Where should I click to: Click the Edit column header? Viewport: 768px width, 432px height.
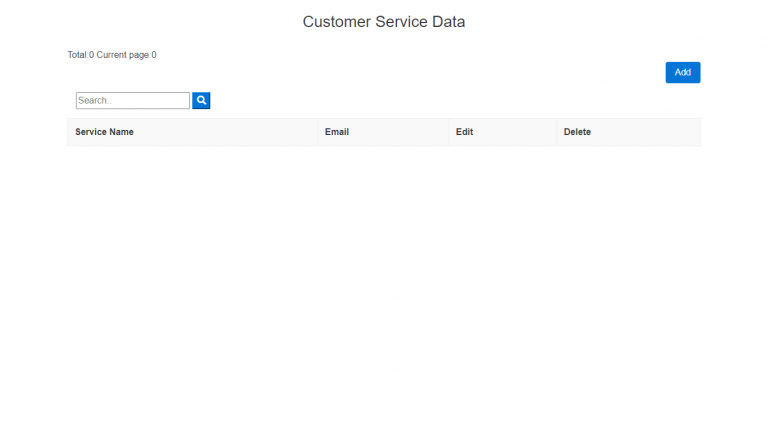464,132
